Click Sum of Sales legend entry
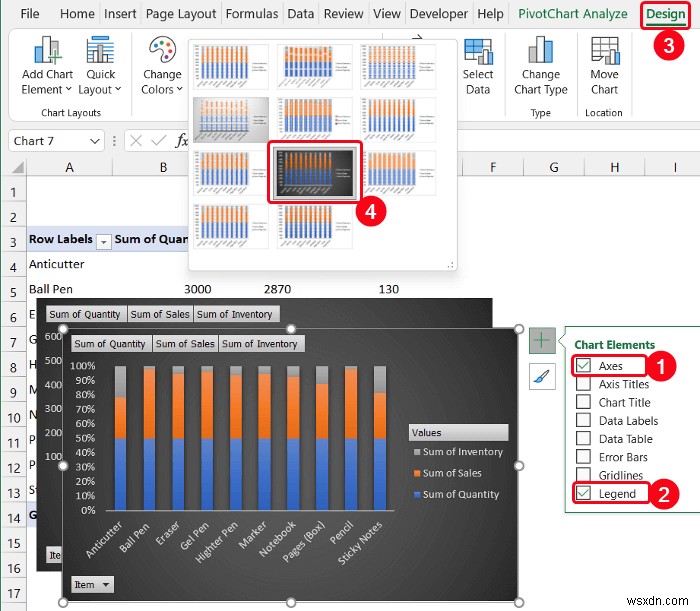Viewport: 700px width, 611px height. point(448,473)
